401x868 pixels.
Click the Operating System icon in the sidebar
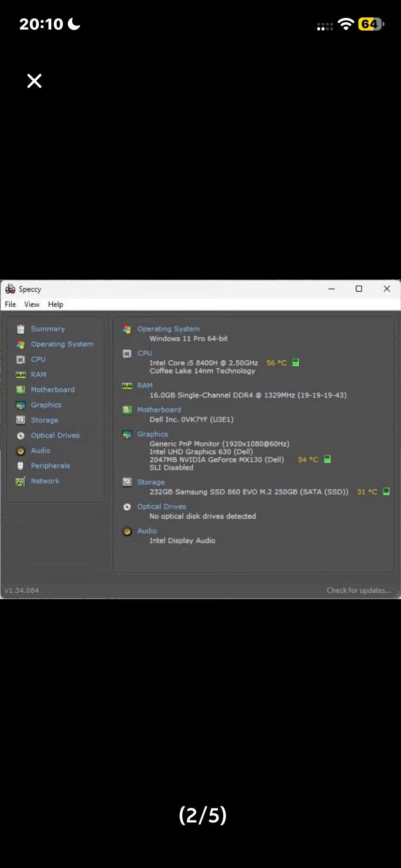pyautogui.click(x=20, y=344)
